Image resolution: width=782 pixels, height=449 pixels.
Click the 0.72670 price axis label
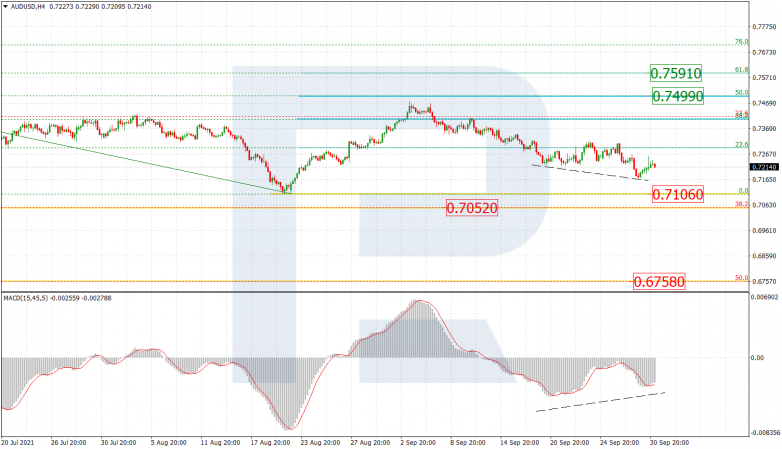coord(765,154)
